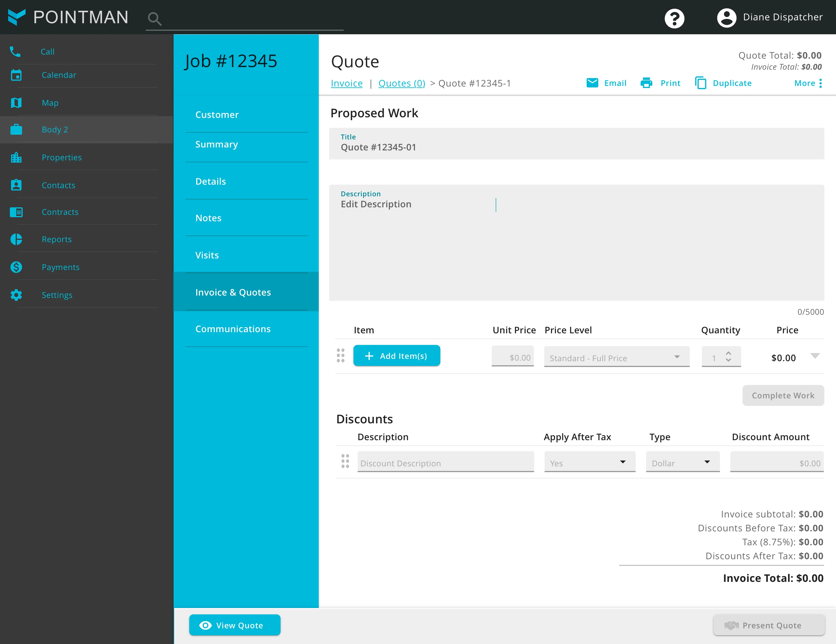Expand the item row price arrow
This screenshot has height=644, width=836.
pos(815,356)
